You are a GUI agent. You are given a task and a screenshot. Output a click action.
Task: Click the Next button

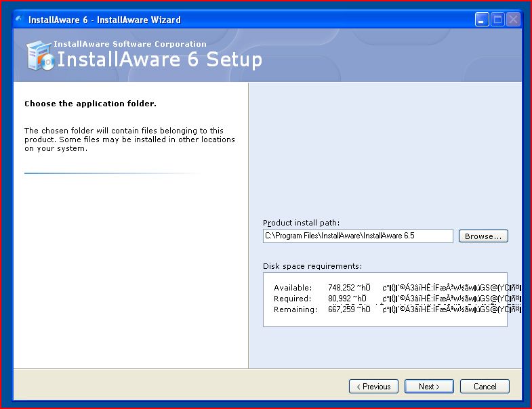(429, 386)
